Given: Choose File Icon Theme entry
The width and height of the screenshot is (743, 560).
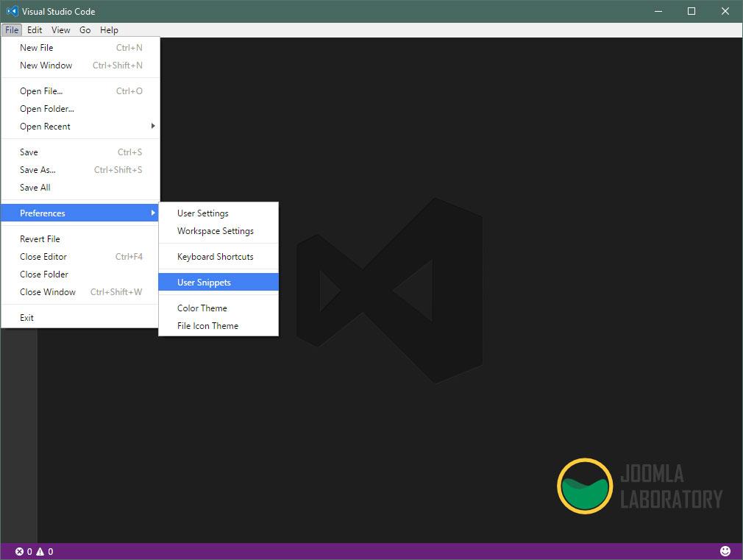Looking at the screenshot, I should pos(218,326).
